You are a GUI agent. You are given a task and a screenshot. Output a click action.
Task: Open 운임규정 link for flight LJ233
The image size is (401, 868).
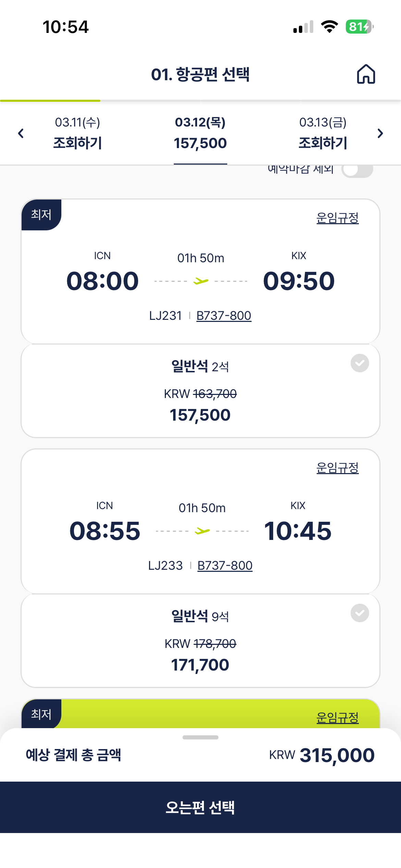click(x=337, y=468)
